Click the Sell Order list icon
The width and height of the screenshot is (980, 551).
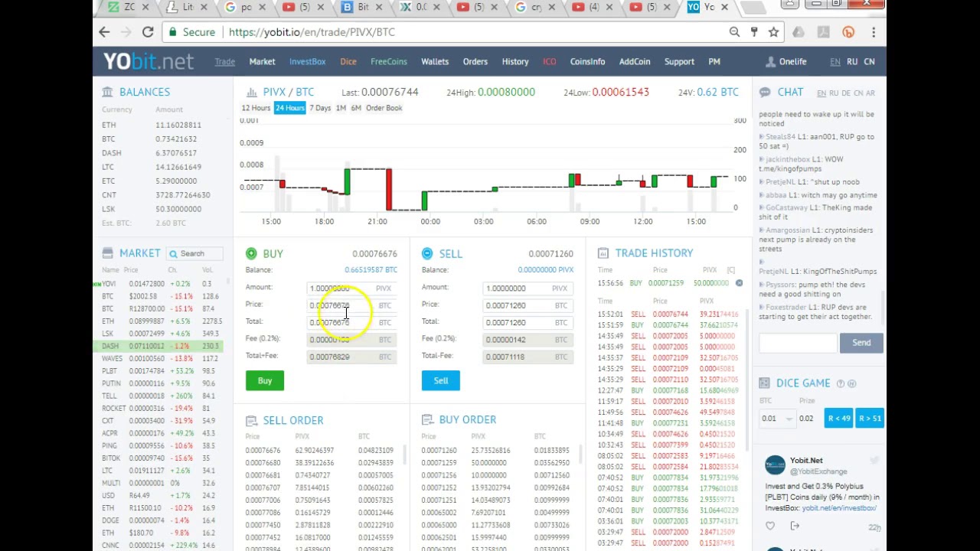pyautogui.click(x=251, y=420)
